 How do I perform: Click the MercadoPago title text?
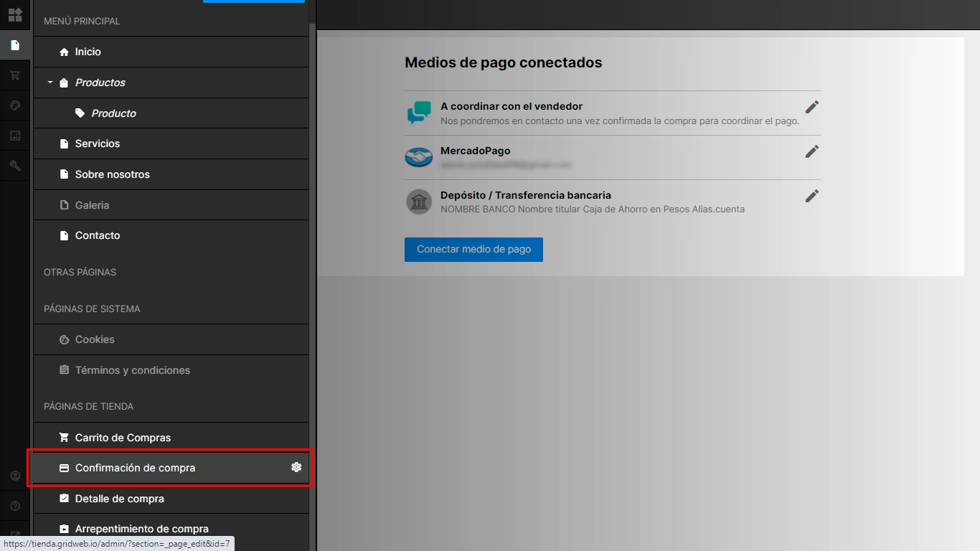(x=476, y=151)
